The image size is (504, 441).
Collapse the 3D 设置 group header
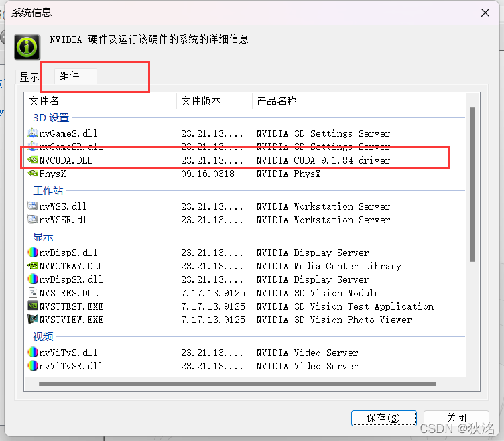pyautogui.click(x=51, y=118)
